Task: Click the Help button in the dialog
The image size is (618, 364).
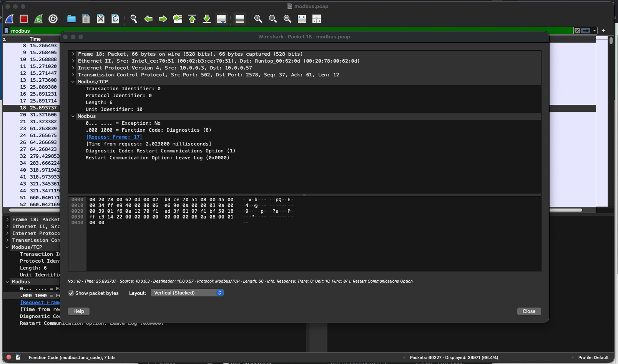Action: tap(78, 311)
